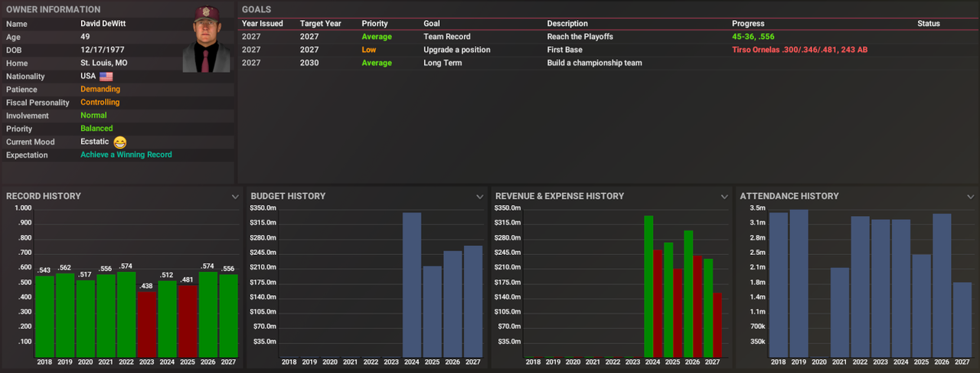980x373 pixels.
Task: Click the 2026 green revenue bar
Action: coord(688,293)
